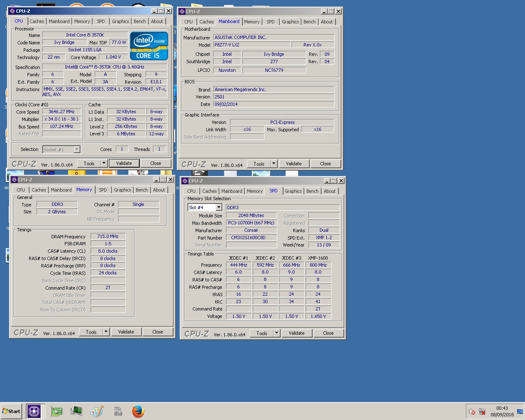
Task: Click the Multiplier value x 34.0
Action: (x=62, y=119)
